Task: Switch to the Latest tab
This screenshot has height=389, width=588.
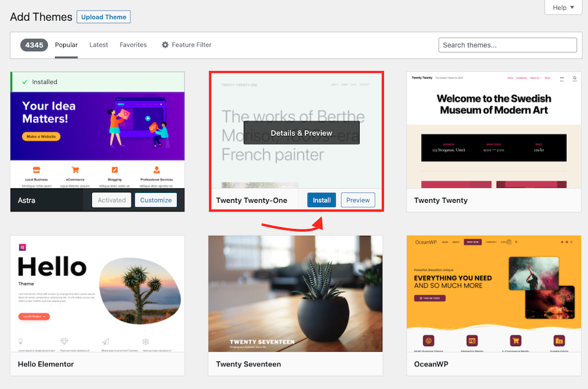Action: pyautogui.click(x=99, y=45)
